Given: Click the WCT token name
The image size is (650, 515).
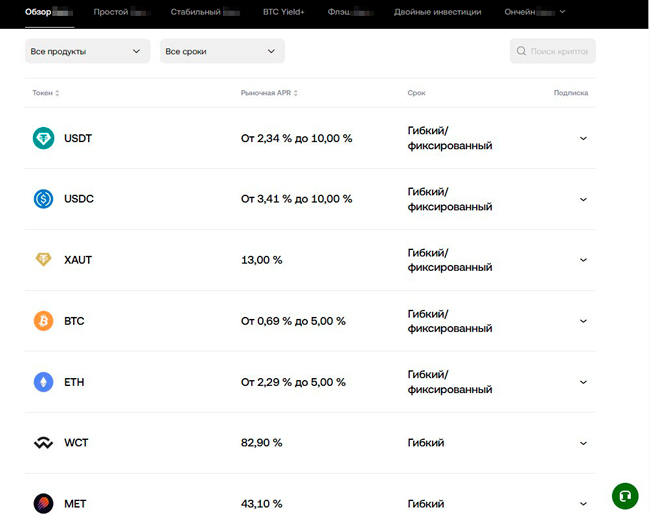Looking at the screenshot, I should point(76,443).
